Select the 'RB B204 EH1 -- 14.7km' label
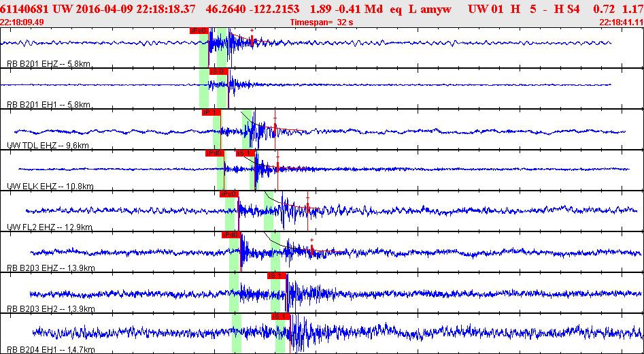This screenshot has height=354, width=644. pos(51,351)
